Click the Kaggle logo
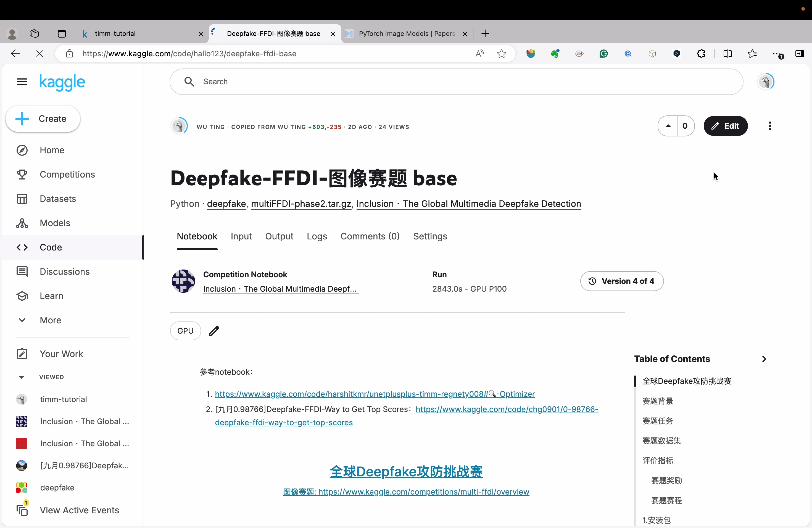The image size is (812, 528). tap(63, 82)
